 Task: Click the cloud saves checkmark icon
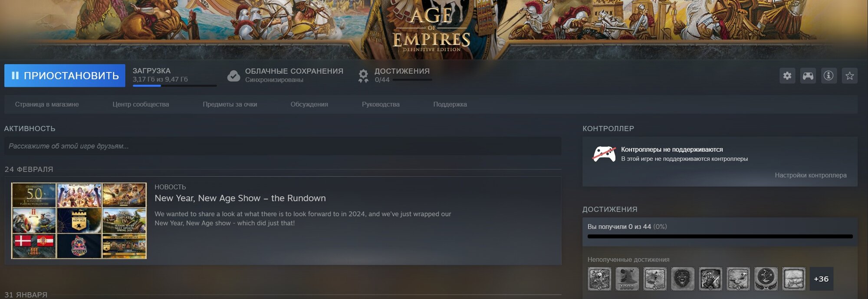coord(233,76)
